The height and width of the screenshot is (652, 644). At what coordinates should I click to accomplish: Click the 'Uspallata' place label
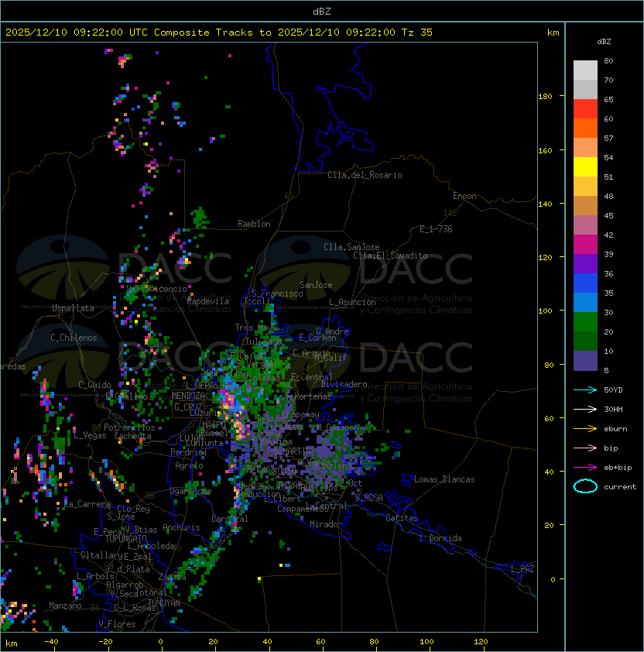[x=73, y=308]
